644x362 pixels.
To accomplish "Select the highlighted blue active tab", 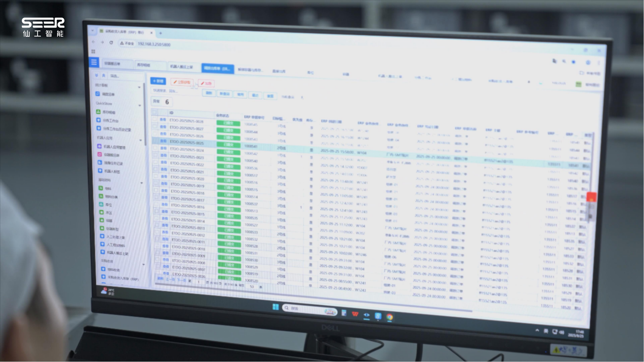I will [217, 68].
